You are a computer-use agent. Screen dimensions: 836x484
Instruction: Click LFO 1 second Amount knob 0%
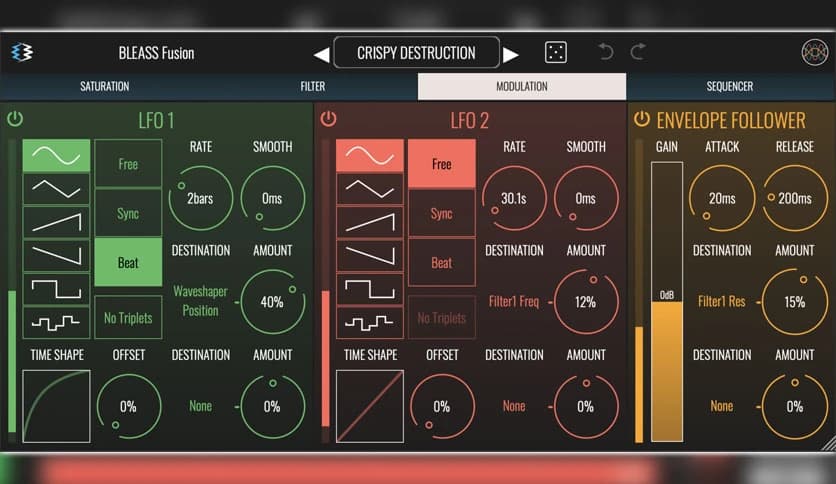click(272, 406)
